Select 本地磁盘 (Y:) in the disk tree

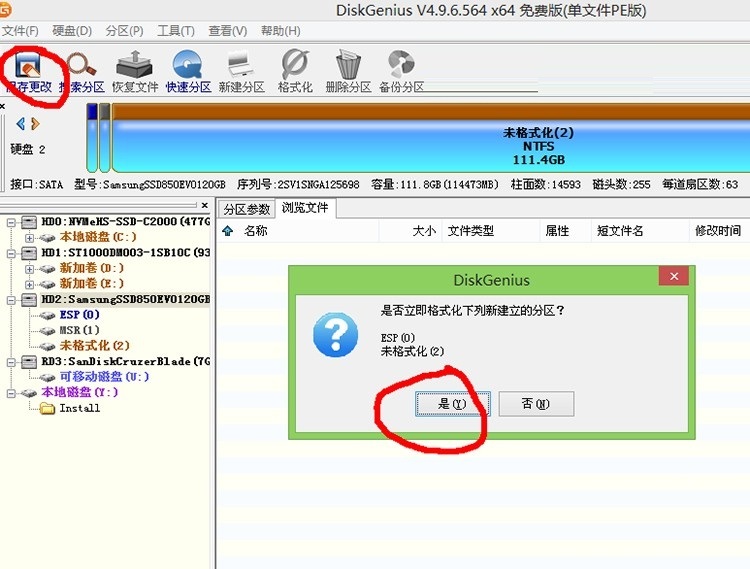pyautogui.click(x=79, y=392)
